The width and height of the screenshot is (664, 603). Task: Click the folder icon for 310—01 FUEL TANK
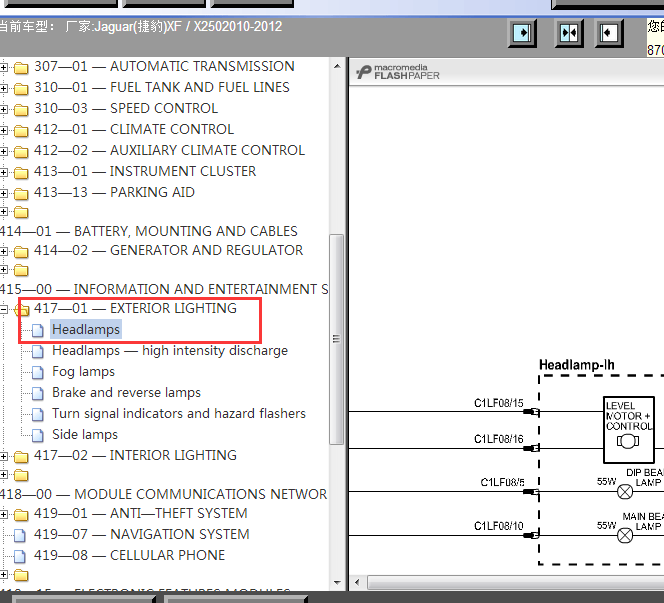coord(21,88)
